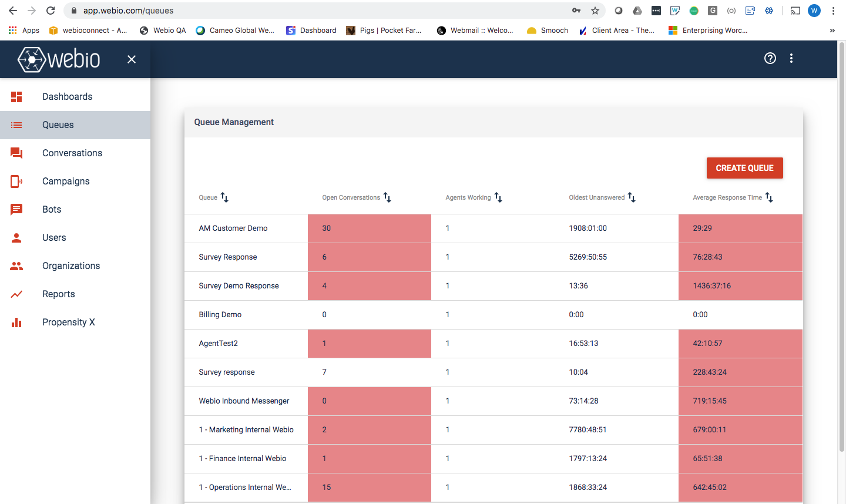Sort by Open Conversations column arrows
The height and width of the screenshot is (504, 846).
point(387,197)
